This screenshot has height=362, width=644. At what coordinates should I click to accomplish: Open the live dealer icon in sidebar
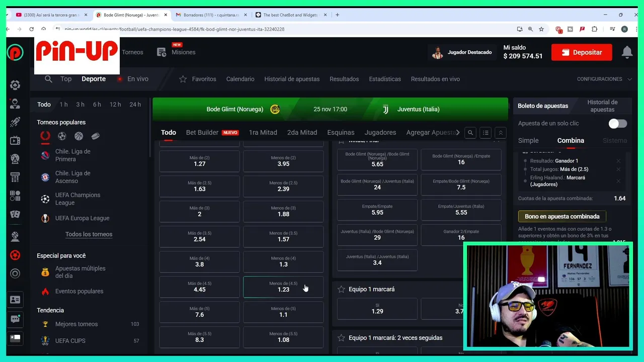pyautogui.click(x=15, y=104)
